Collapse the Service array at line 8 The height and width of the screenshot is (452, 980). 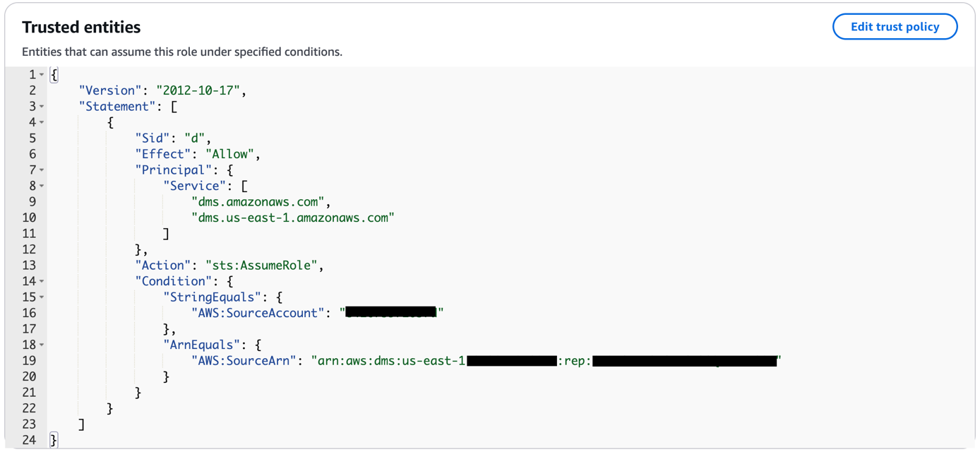42,186
